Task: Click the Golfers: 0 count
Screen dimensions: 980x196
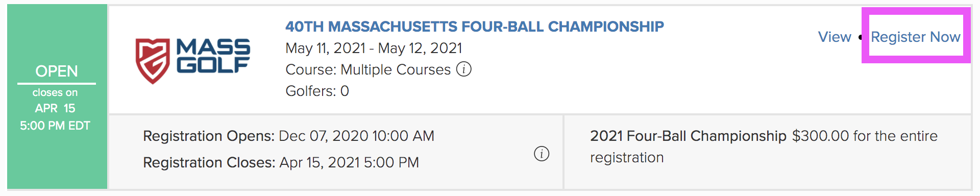Action: click(x=317, y=91)
